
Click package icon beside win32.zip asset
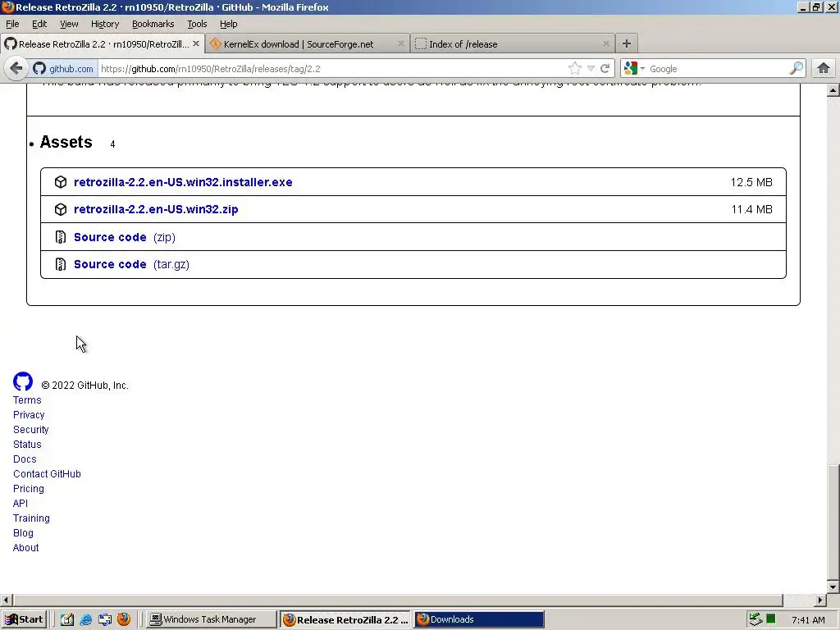[x=61, y=209]
